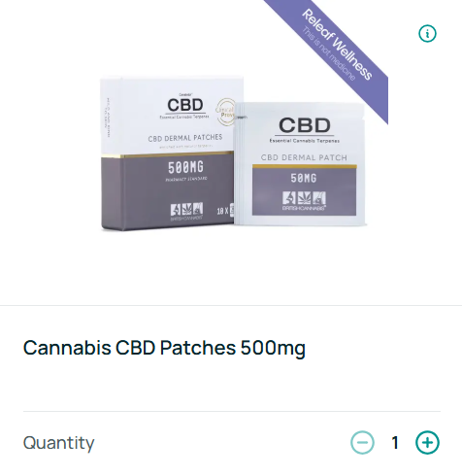Image resolution: width=462 pixels, height=476 pixels.
Task: Click the British Cannabis logo on sachet
Action: tap(304, 201)
